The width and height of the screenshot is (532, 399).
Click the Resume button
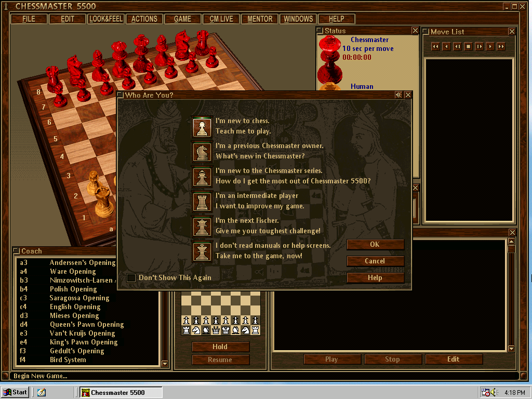[x=220, y=360]
